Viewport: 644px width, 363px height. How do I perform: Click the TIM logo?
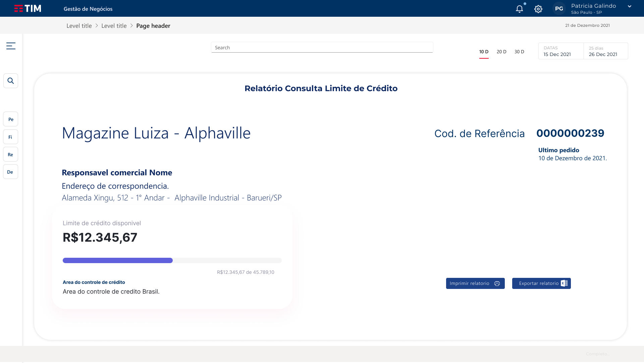pyautogui.click(x=28, y=8)
